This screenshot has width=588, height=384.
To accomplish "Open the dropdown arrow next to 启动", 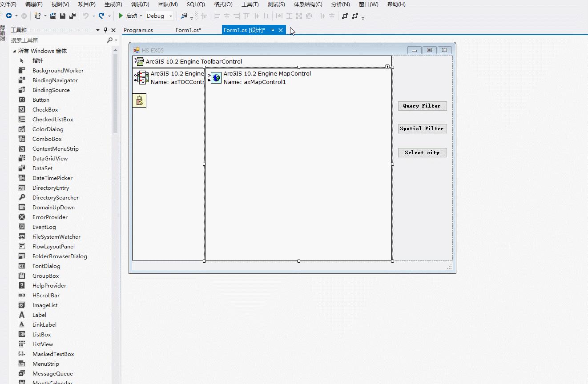I will [141, 16].
